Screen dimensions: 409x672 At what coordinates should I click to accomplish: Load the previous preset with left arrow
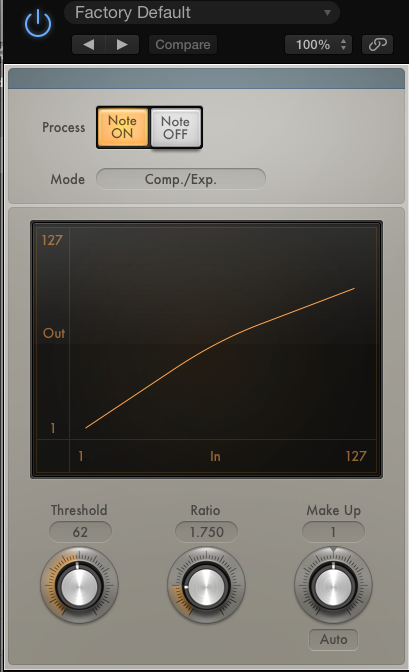click(89, 45)
